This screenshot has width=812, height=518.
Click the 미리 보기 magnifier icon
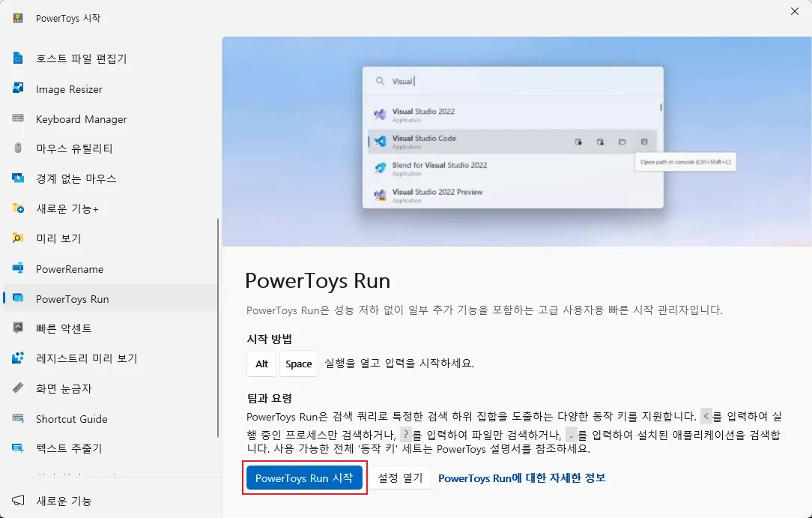click(18, 238)
